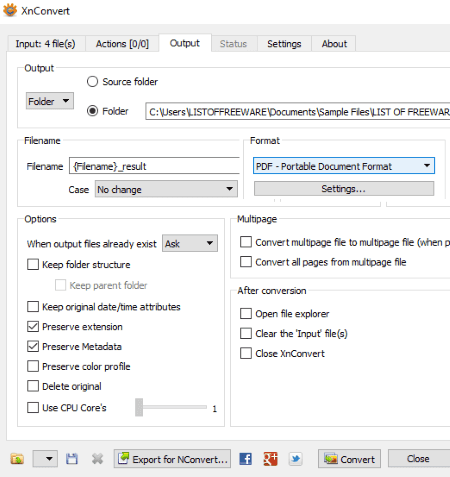Click the delete script X icon

pos(97,459)
